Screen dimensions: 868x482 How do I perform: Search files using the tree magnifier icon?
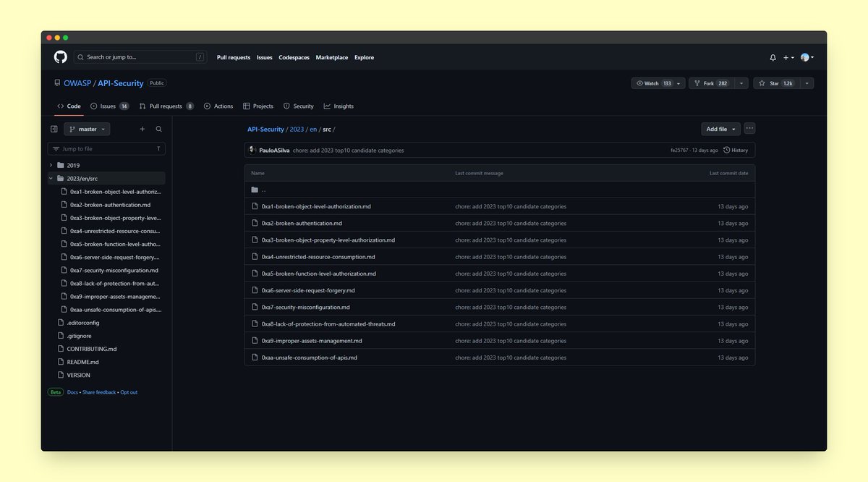tap(158, 129)
